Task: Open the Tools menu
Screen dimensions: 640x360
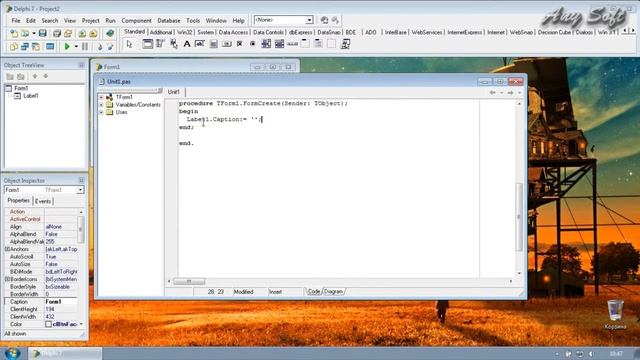Action: 193,20
